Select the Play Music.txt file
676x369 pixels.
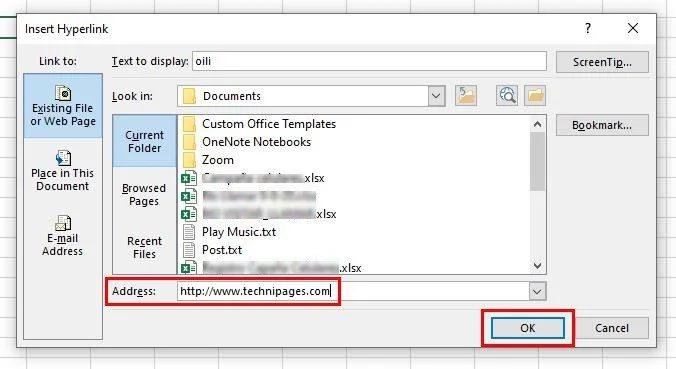(x=229, y=232)
